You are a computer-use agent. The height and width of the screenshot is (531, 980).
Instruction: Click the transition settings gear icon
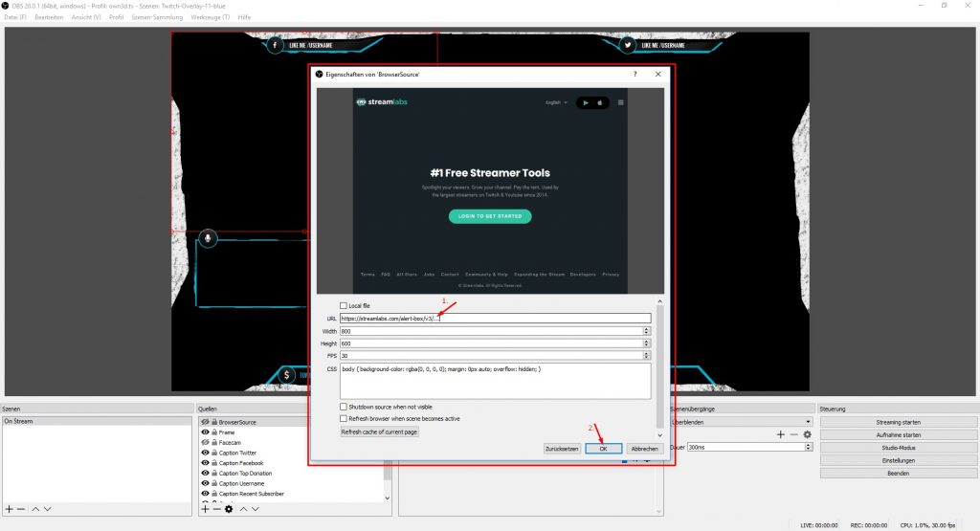[x=807, y=434]
